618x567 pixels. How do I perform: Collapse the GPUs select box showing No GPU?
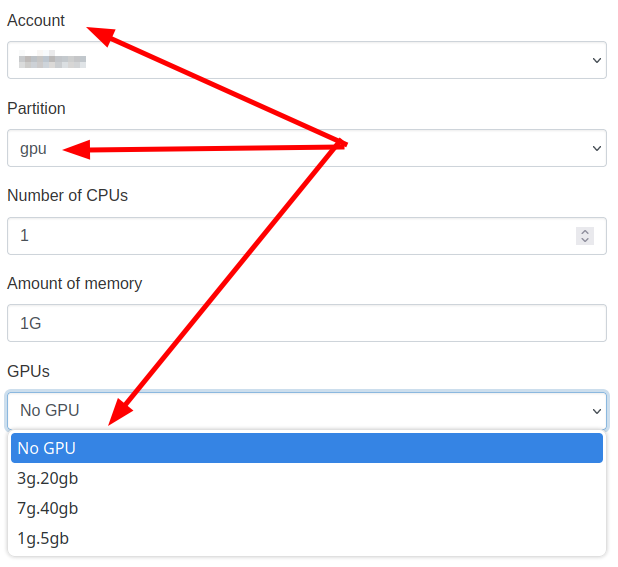[307, 411]
